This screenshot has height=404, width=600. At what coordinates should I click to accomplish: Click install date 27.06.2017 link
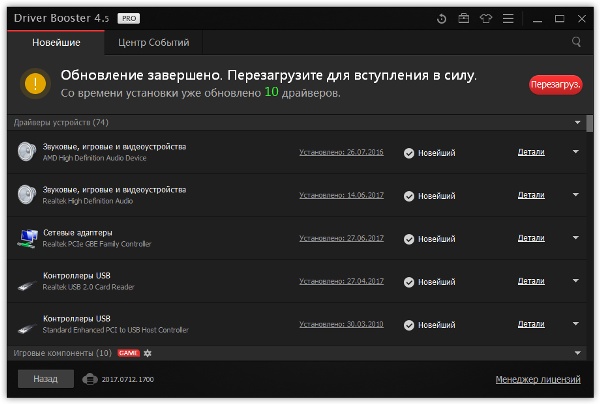coord(341,238)
